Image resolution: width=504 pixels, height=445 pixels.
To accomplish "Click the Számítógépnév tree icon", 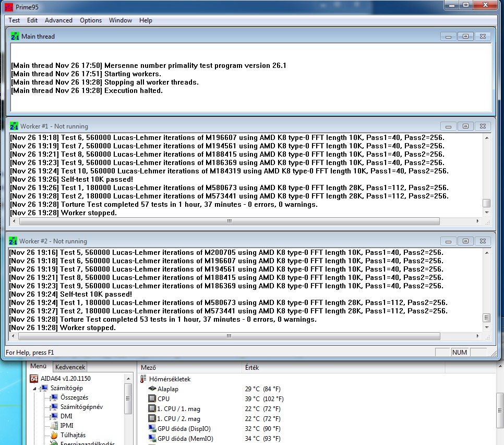I will point(55,407).
